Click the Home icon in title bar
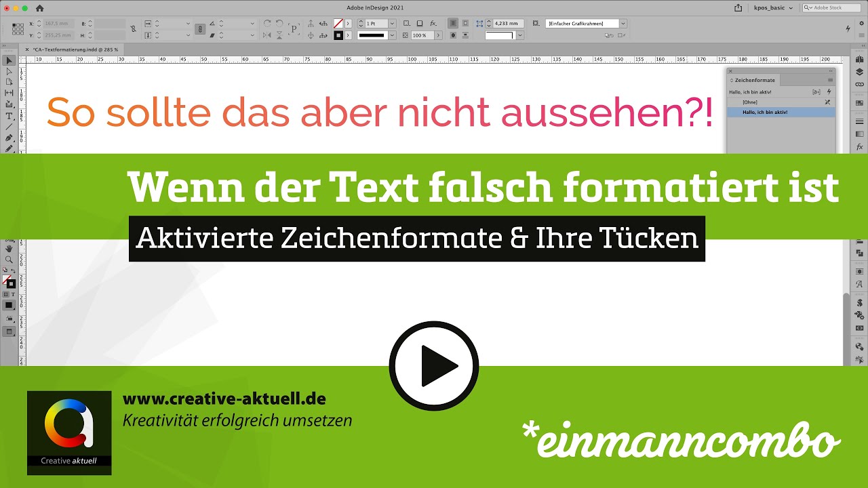The width and height of the screenshot is (868, 488). coord(39,8)
